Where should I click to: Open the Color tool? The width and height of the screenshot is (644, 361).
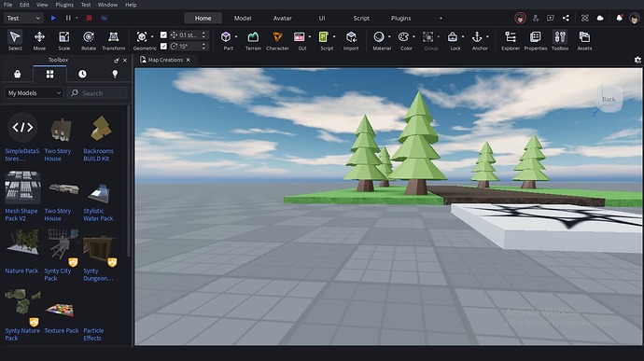(403, 37)
